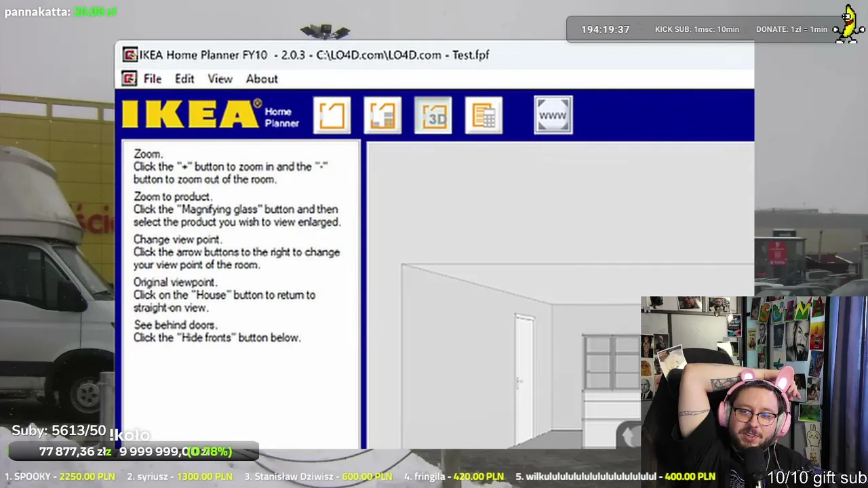
Task: Click the "Zoom." help heading
Action: click(x=148, y=154)
